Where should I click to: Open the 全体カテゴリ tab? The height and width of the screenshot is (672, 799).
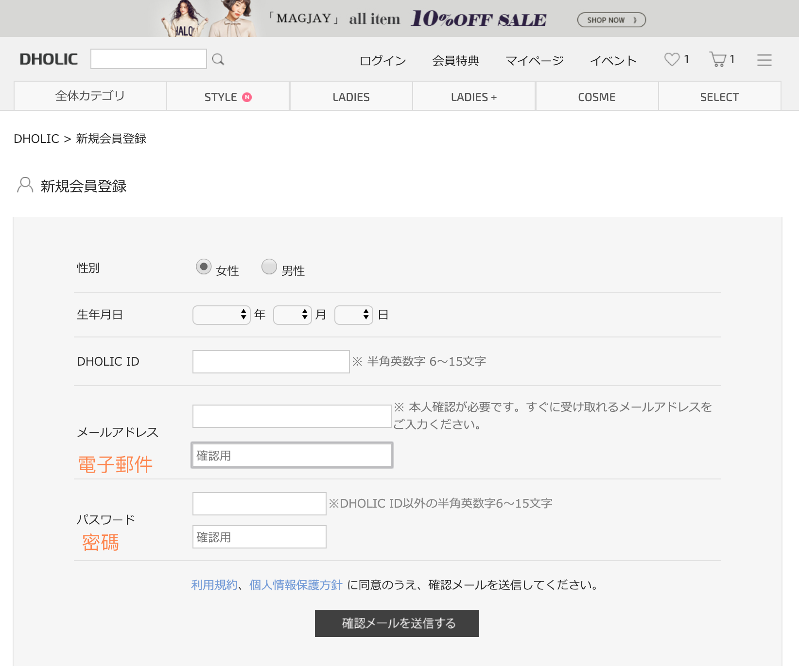pyautogui.click(x=90, y=96)
